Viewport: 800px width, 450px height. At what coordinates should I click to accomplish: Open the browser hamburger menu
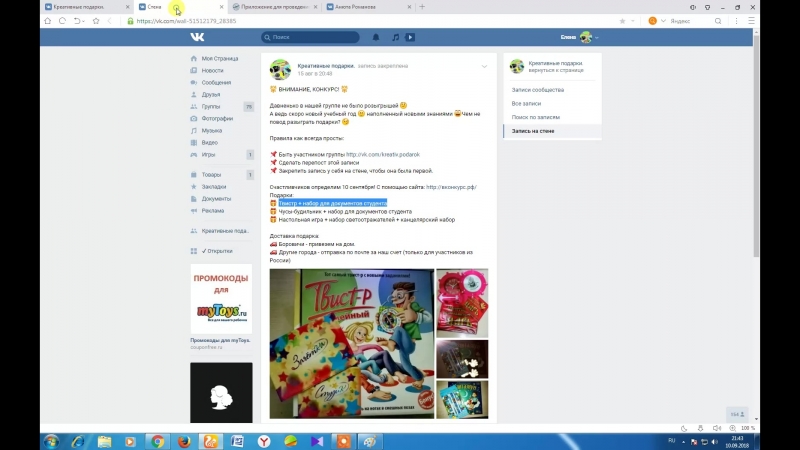click(x=751, y=21)
